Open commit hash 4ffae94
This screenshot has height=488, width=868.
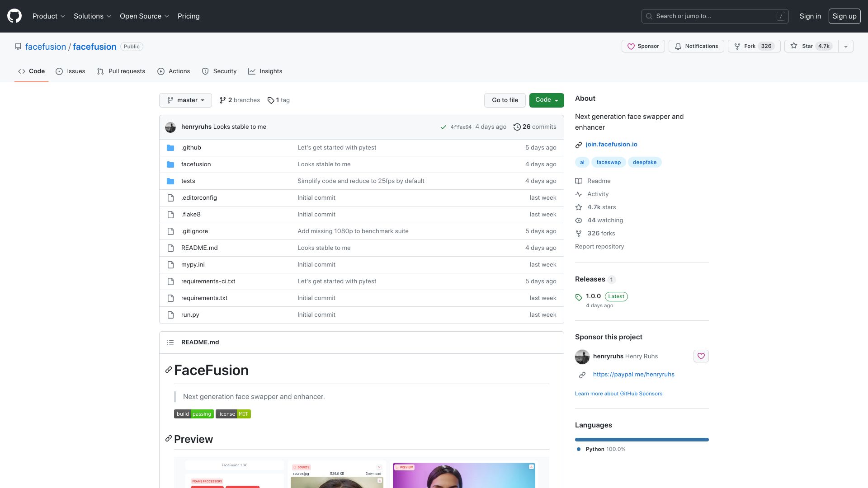461,127
